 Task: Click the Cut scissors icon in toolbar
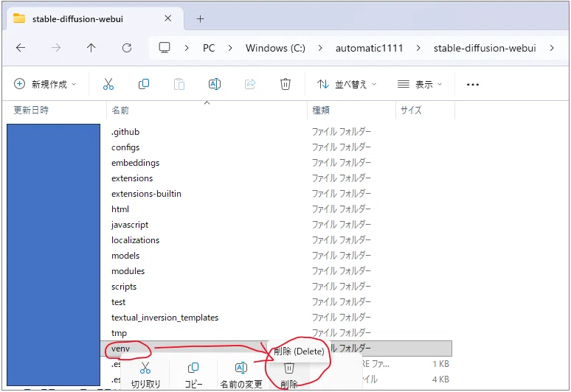click(108, 84)
